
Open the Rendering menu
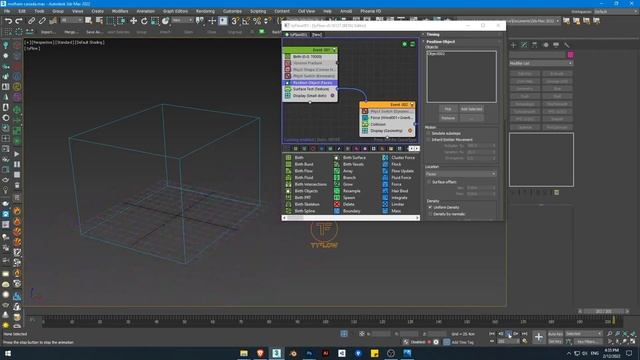(x=205, y=11)
